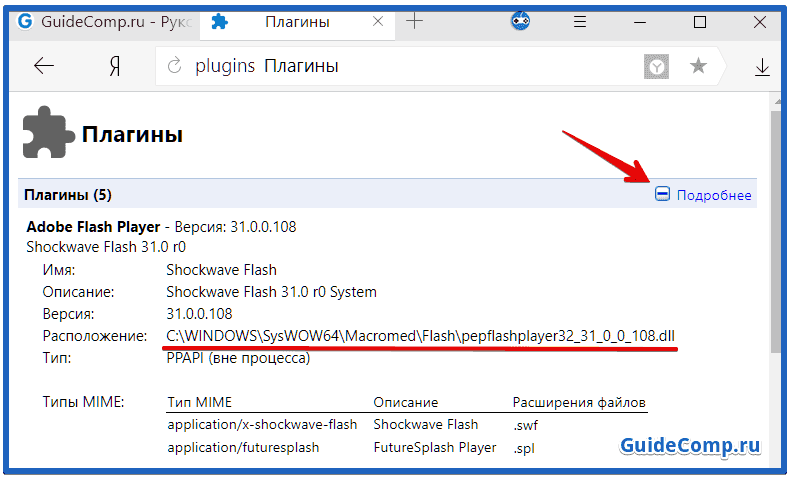
Task: Click the Protect shield icon in the address bar
Action: coord(656,67)
